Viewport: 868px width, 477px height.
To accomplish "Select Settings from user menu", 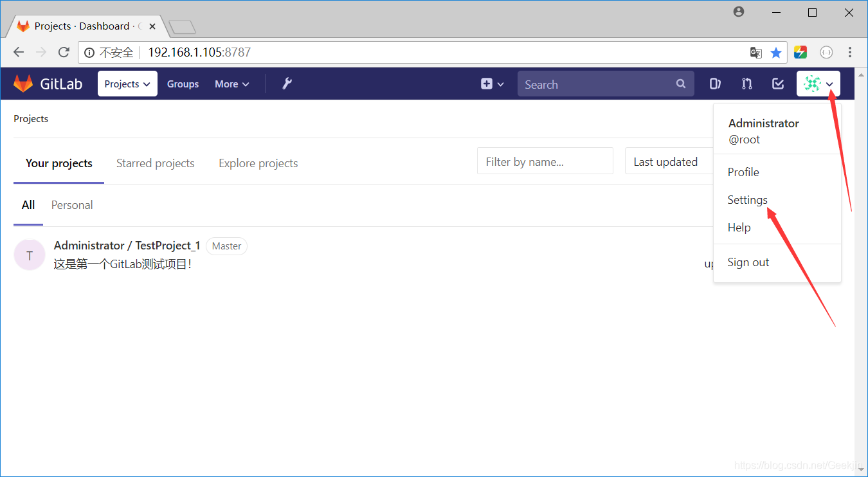I will point(747,199).
